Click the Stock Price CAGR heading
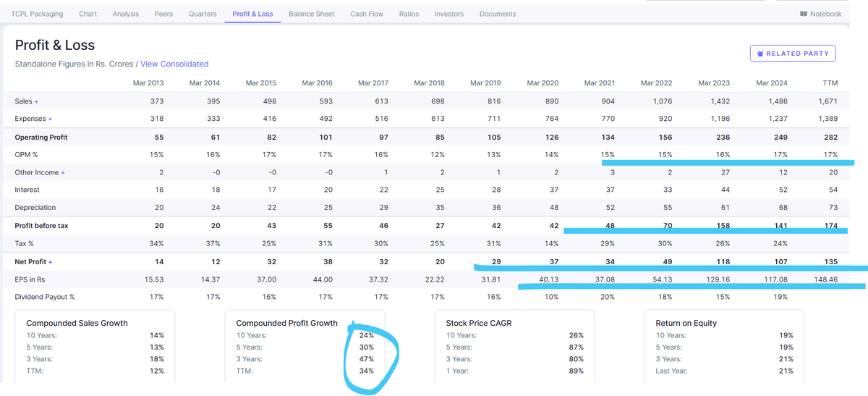868x396 pixels. tap(479, 323)
